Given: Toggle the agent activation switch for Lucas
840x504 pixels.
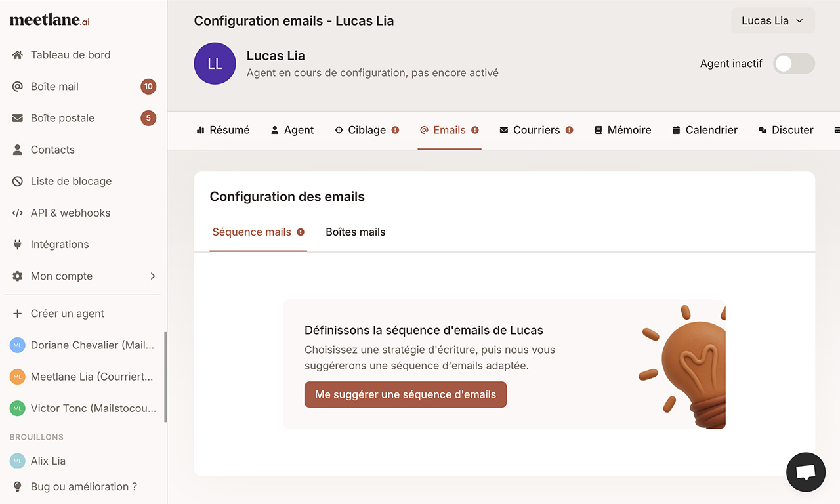Looking at the screenshot, I should pos(793,64).
